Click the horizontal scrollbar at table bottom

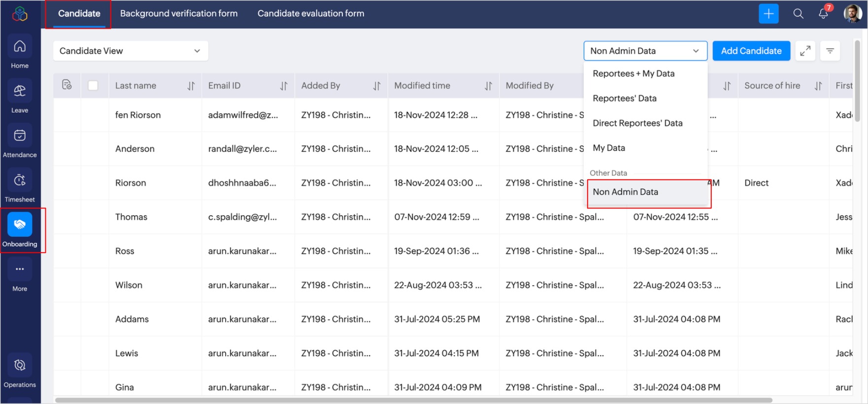tap(413, 400)
